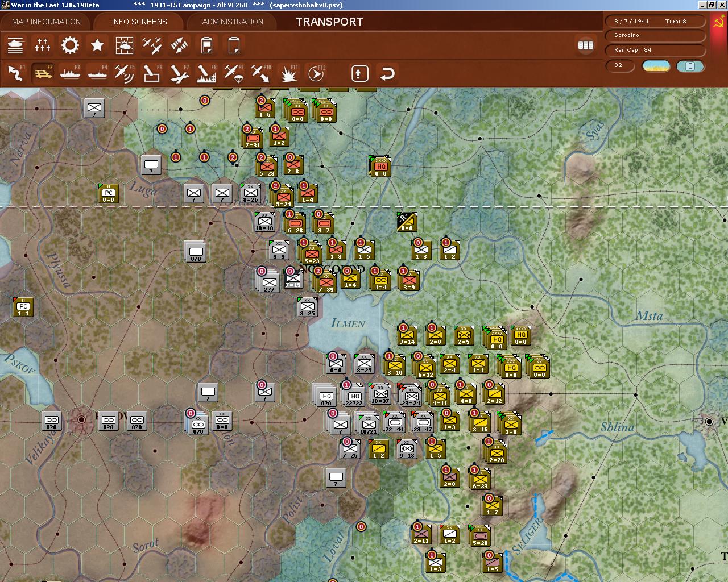
Task: Click the 8/7/1941 Turn: 8 field
Action: pos(655,21)
